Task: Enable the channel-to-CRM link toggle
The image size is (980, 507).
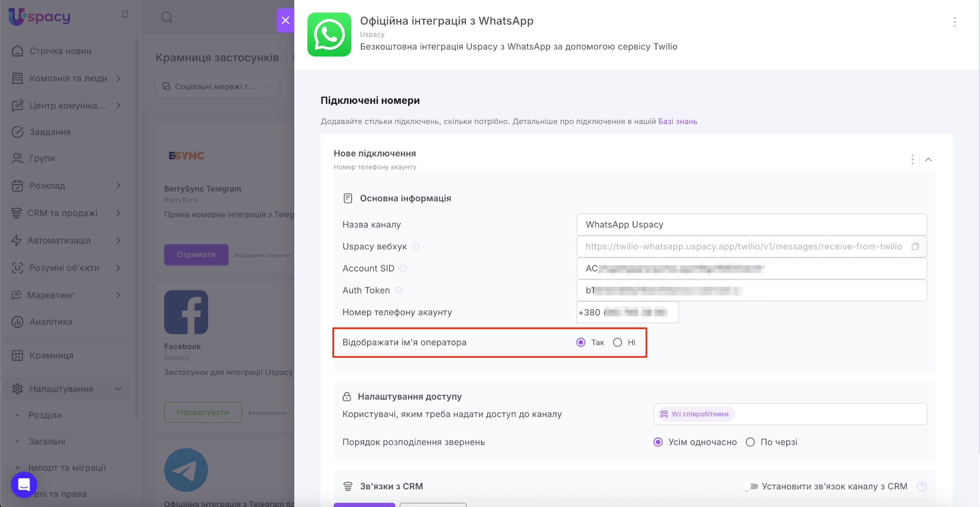Action: point(750,486)
